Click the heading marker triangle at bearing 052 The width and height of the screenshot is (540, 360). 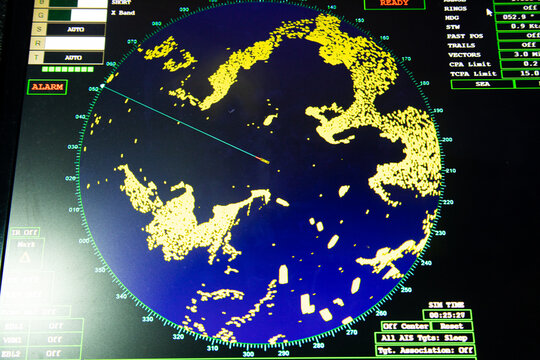click(102, 85)
